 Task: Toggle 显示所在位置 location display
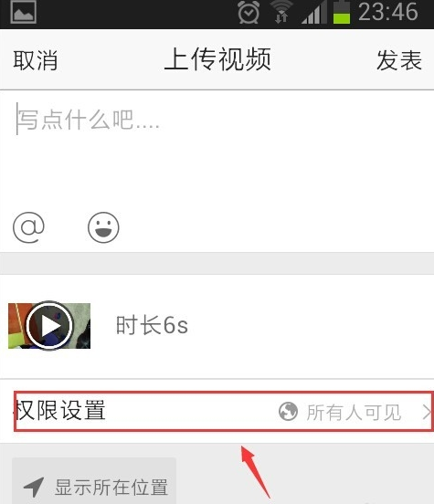[94, 481]
